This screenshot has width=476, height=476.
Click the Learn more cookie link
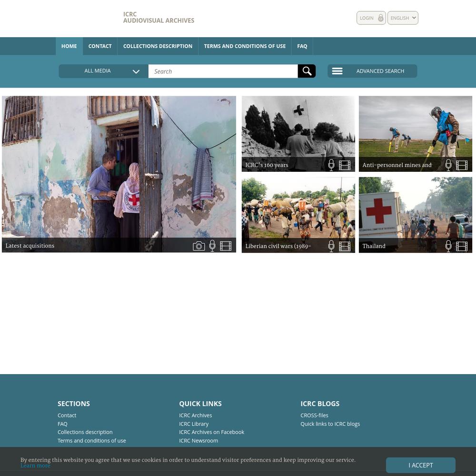click(35, 466)
